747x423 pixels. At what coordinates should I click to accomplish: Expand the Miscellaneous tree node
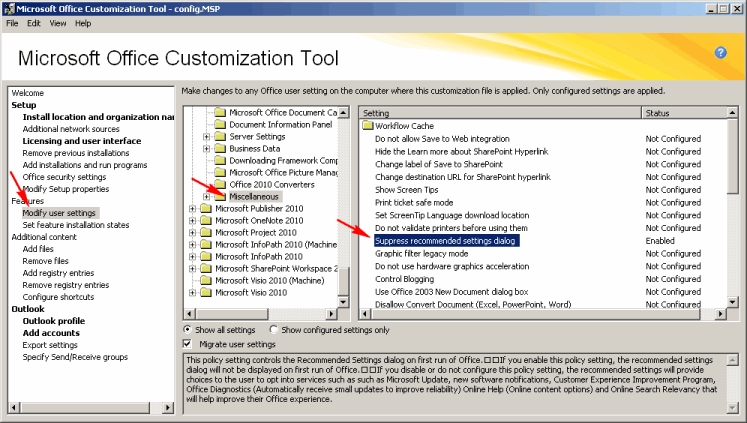pyautogui.click(x=206, y=197)
